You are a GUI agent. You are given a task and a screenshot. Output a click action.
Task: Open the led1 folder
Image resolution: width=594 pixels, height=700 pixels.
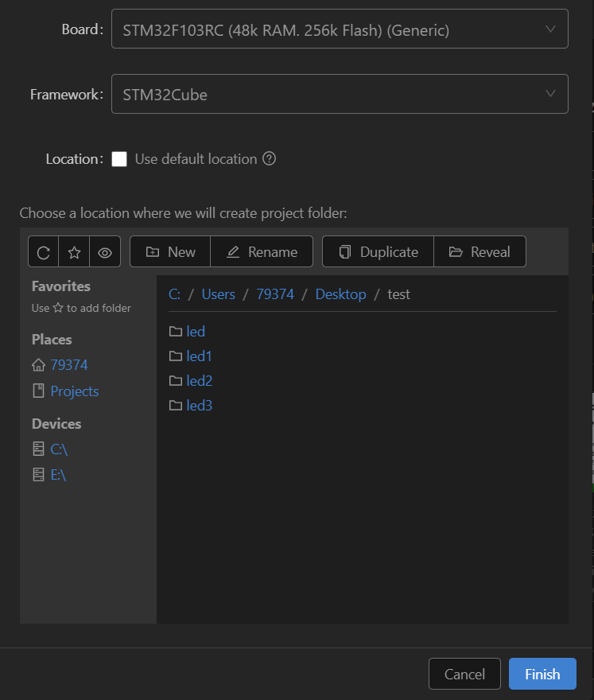[199, 356]
